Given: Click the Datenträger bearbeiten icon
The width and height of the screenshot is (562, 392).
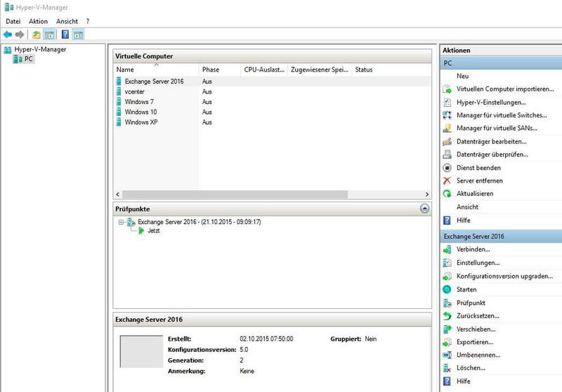Looking at the screenshot, I should tap(447, 141).
